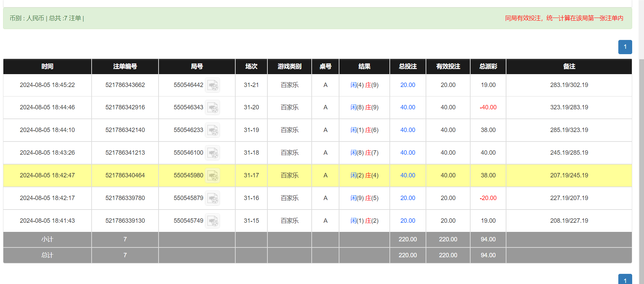View replay icon for round 550545879
The width and height of the screenshot is (644, 284).
[x=213, y=198]
